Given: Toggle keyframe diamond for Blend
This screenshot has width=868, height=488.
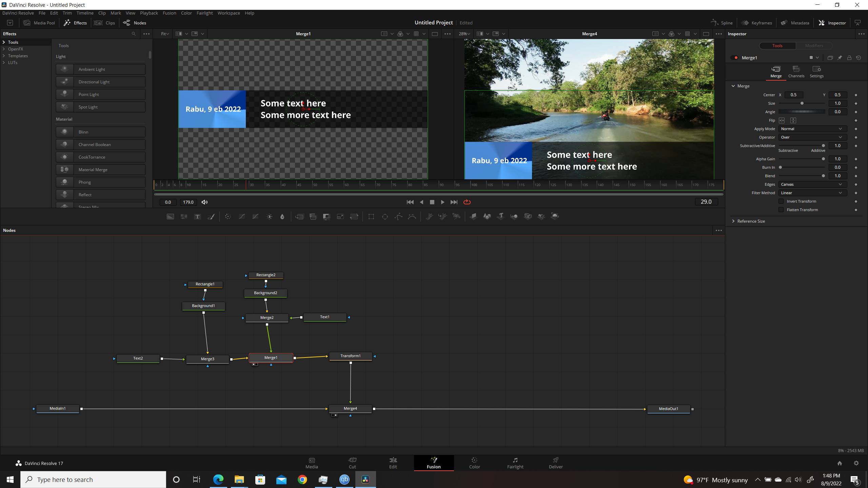Looking at the screenshot, I should [856, 176].
